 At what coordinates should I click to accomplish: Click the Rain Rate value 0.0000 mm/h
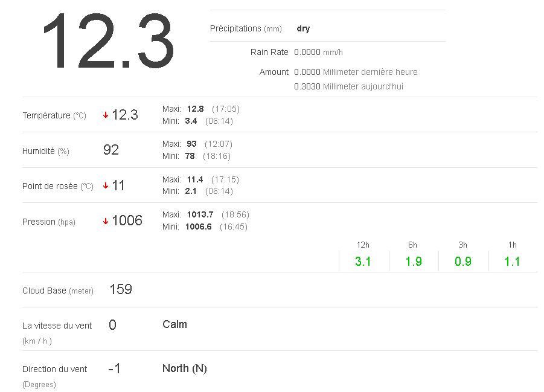coord(318,53)
